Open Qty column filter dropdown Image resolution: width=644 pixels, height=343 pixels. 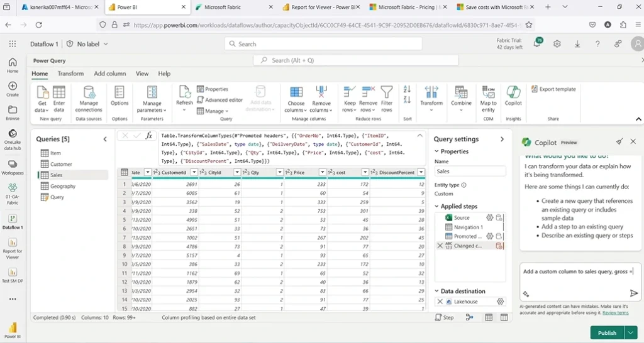click(x=280, y=172)
